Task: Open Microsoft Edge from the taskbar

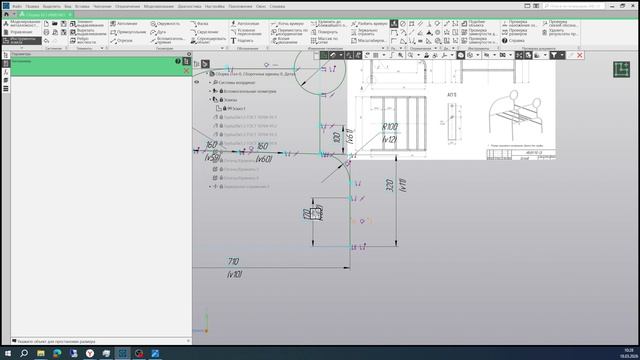Action: click(x=57, y=353)
